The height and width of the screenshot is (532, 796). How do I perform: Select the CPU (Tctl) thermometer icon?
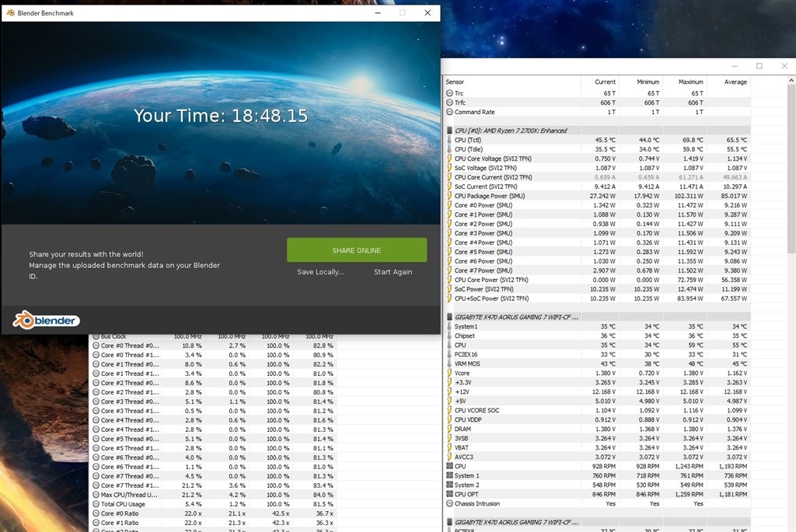(449, 140)
